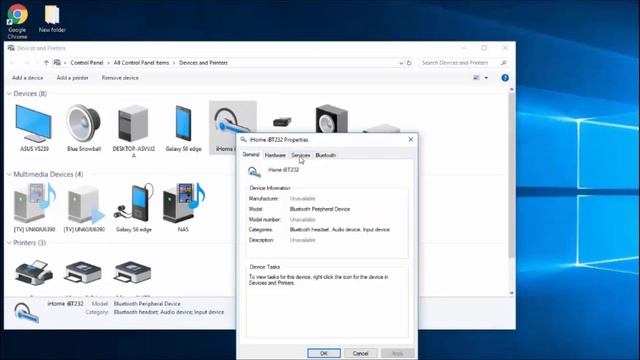Click headset icon in Properties General tab
This screenshot has height=360, width=640.
254,172
